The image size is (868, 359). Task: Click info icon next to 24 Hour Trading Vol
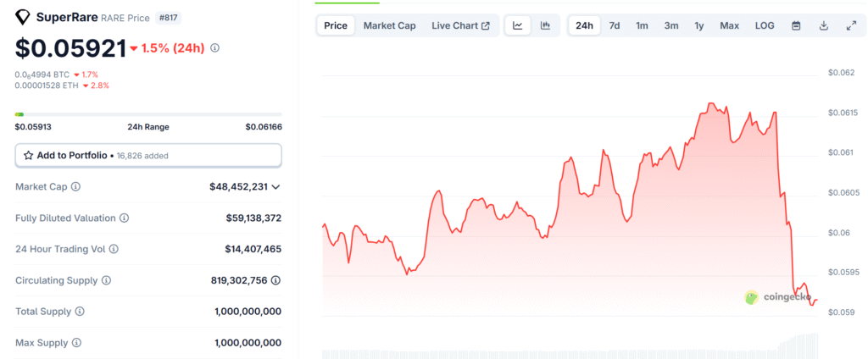114,249
